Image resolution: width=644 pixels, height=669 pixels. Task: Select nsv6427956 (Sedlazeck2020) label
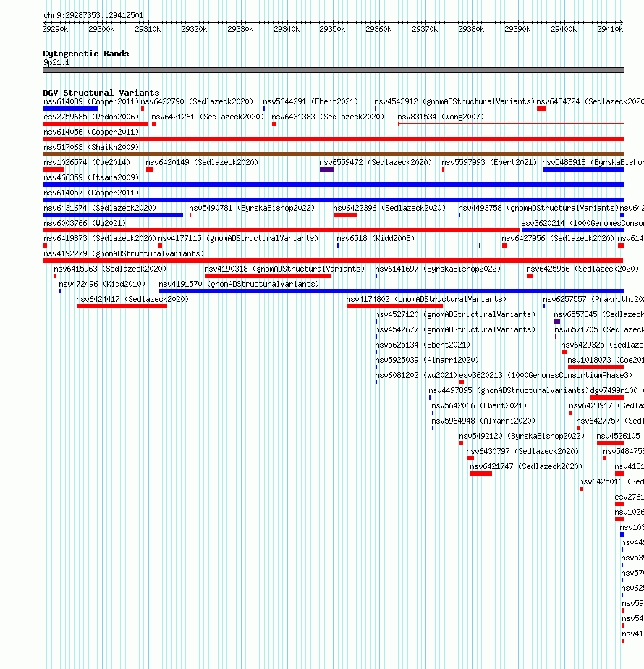pos(558,238)
